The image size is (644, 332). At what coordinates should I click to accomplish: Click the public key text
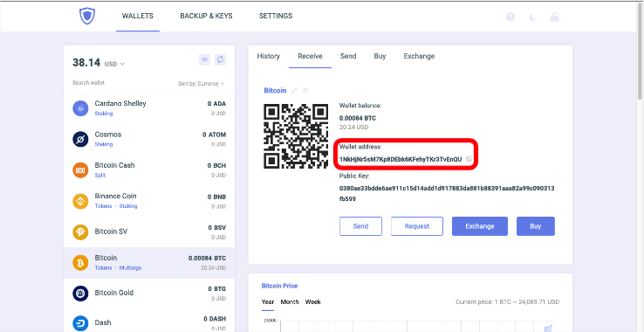click(447, 194)
